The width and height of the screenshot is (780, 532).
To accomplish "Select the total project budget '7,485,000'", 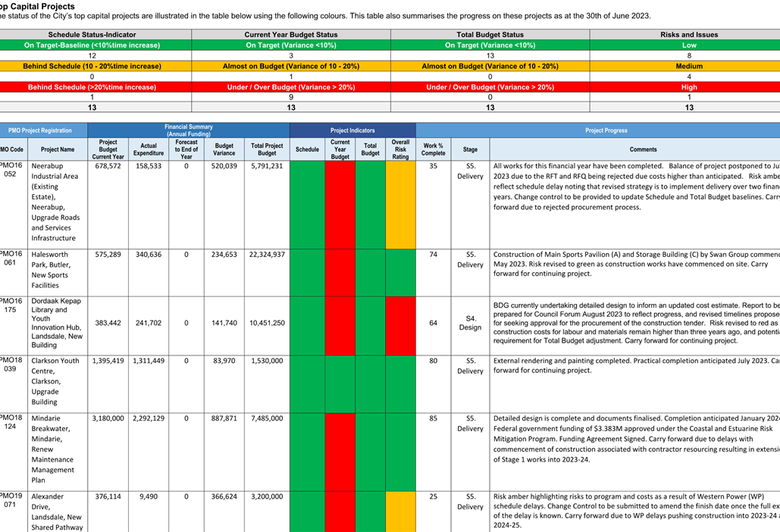I will tap(267, 418).
